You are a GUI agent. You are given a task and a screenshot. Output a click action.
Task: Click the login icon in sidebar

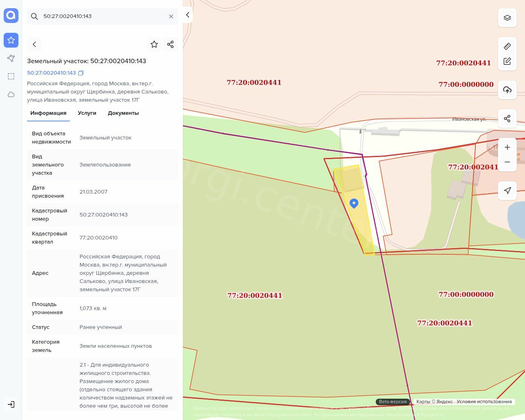pyautogui.click(x=11, y=404)
